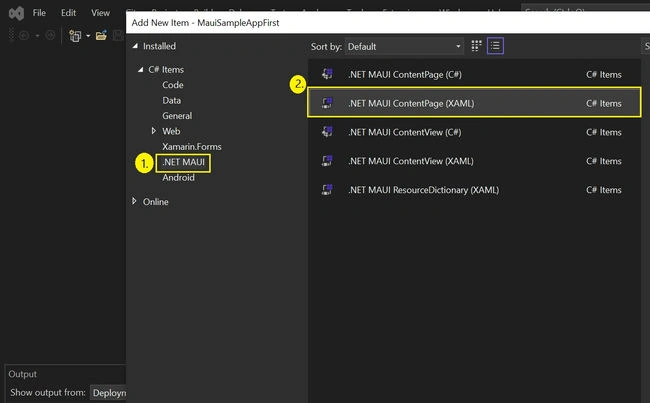
Task: Click the ContentView (XAML) template icon
Action: coord(327,160)
